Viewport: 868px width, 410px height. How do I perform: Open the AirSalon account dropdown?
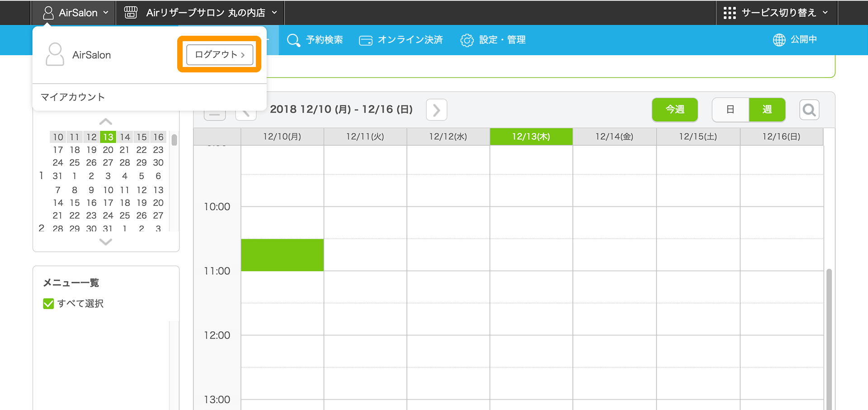click(x=76, y=13)
